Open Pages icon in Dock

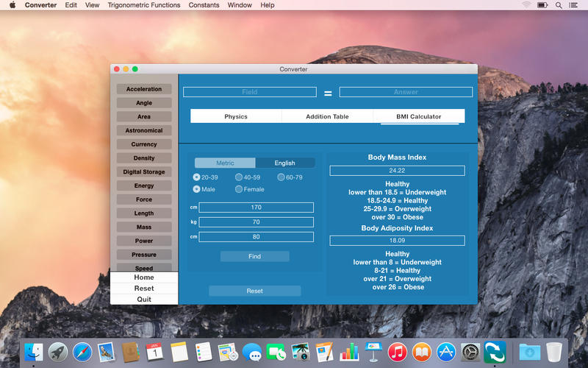tap(324, 353)
